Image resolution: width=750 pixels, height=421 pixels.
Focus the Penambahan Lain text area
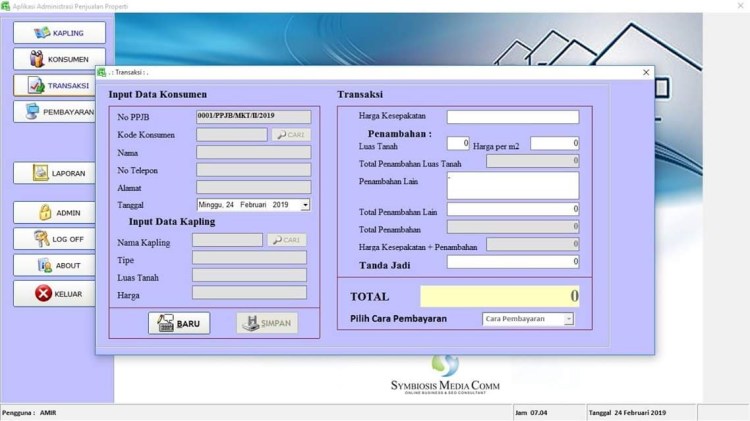tap(512, 185)
